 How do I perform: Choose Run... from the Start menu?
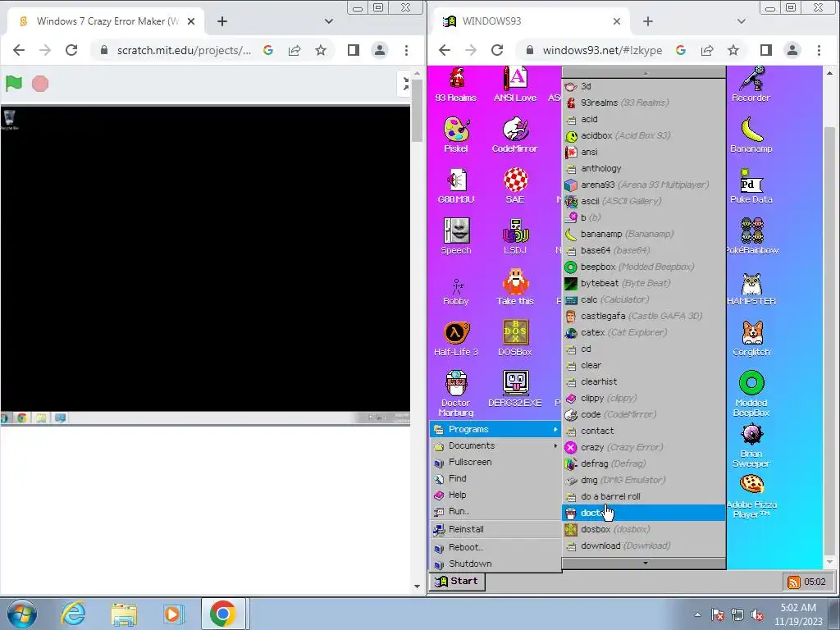click(x=495, y=511)
